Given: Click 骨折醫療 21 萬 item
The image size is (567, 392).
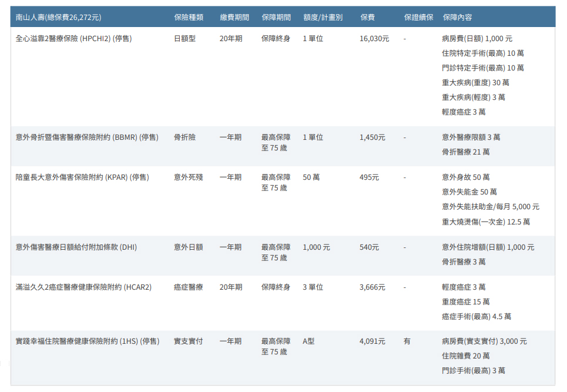Looking at the screenshot, I should [x=466, y=152].
